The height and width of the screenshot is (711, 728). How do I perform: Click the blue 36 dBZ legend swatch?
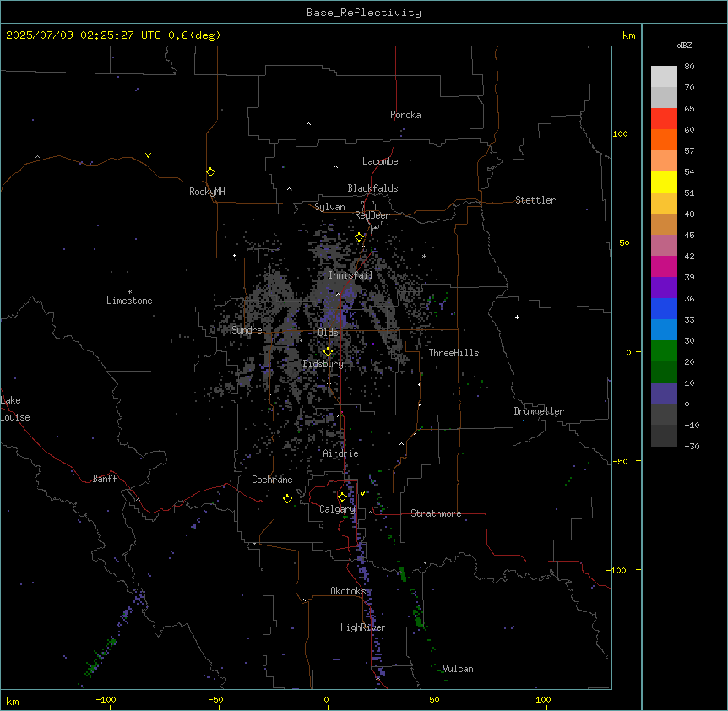click(664, 308)
